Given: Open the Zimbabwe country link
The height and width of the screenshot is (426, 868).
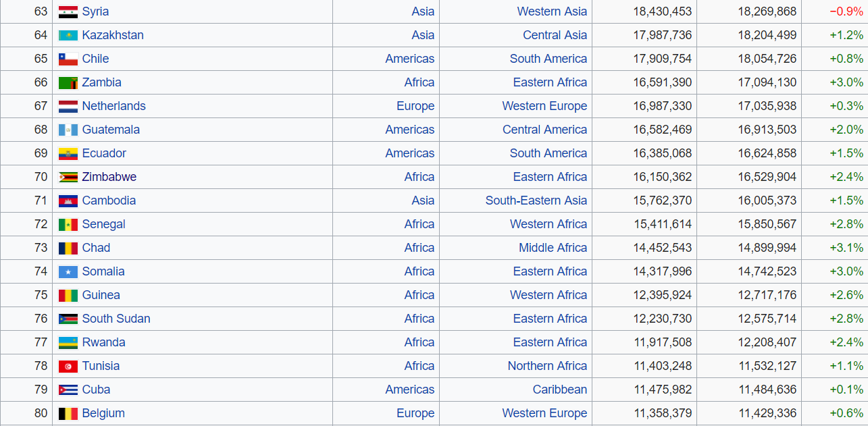Looking at the screenshot, I should click(x=109, y=177).
